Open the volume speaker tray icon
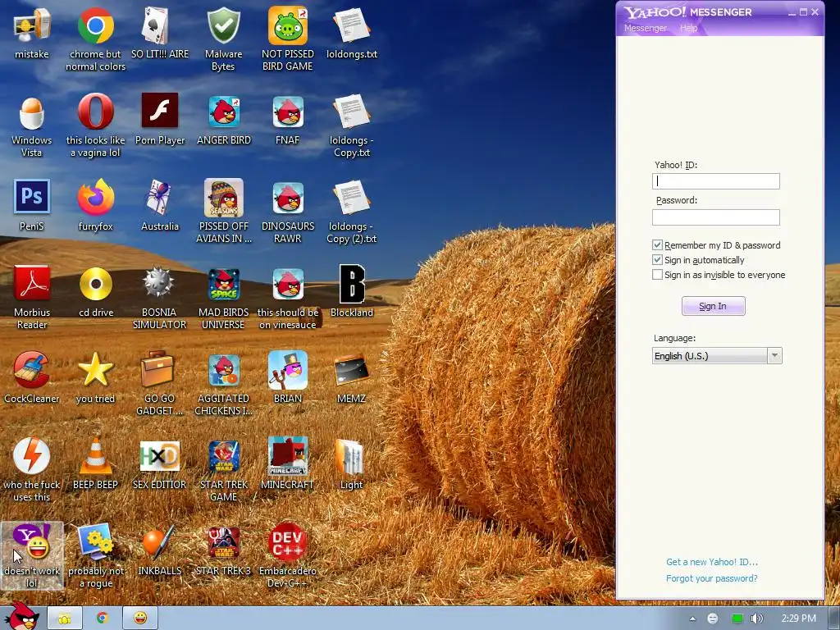The height and width of the screenshot is (630, 840). (756, 619)
